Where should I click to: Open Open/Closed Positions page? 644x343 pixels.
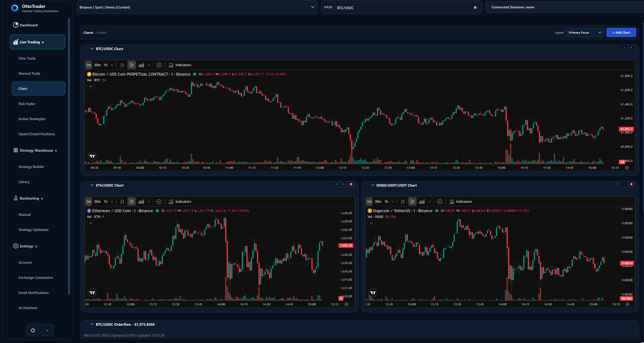click(36, 134)
